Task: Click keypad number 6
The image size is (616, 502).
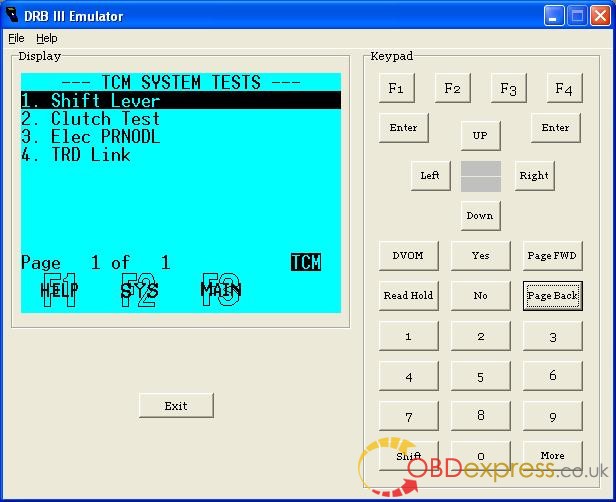Action: tap(552, 376)
